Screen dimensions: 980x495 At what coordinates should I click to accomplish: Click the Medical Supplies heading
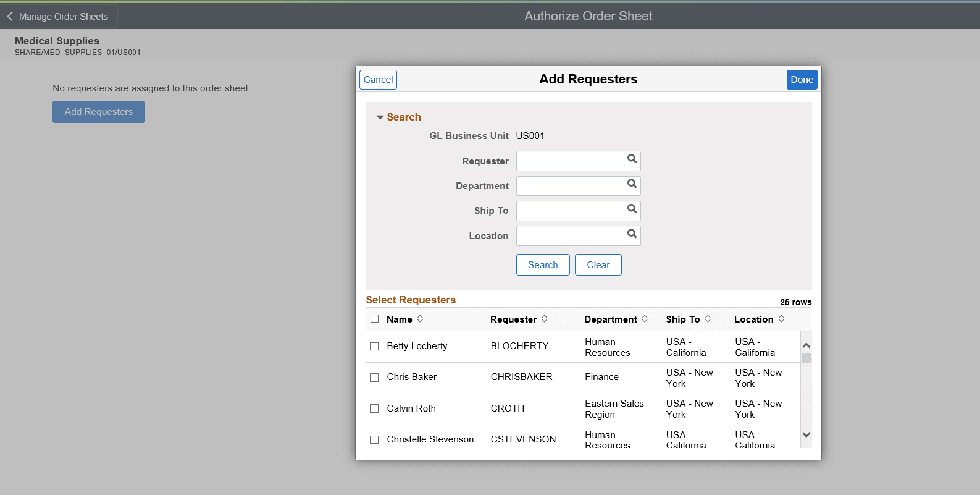tap(57, 41)
